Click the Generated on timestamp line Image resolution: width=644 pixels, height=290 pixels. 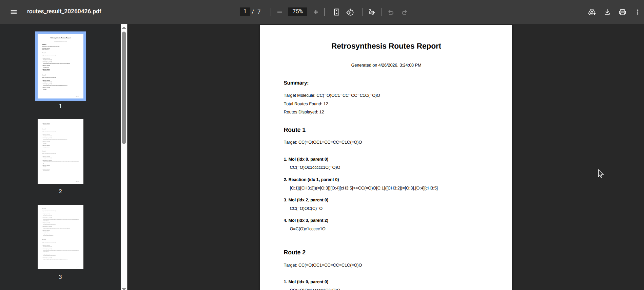pyautogui.click(x=386, y=65)
